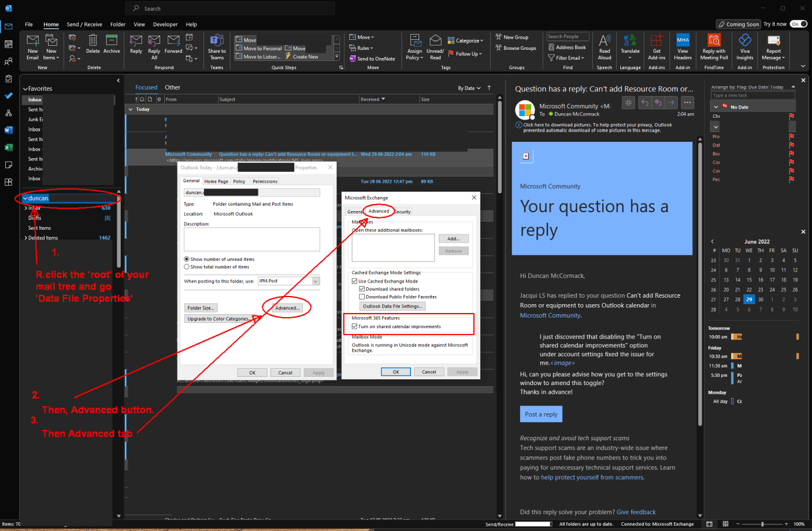Screen dimensions: 812x531
Task: Open the Rules dropdown
Action: pos(361,48)
